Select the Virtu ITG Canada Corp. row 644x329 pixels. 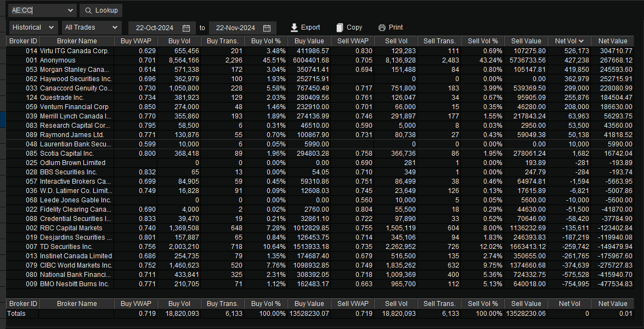click(x=320, y=51)
